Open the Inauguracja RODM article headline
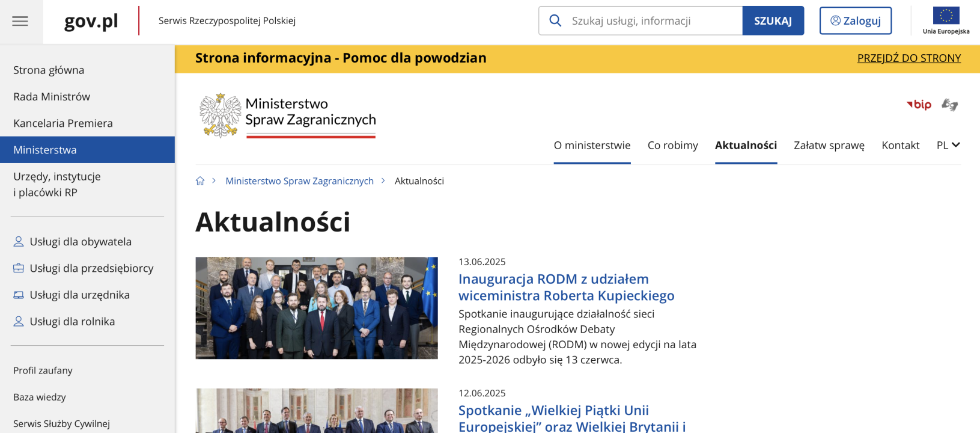This screenshot has height=433, width=980. point(566,287)
